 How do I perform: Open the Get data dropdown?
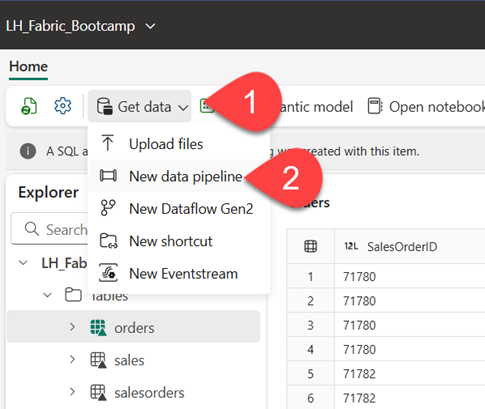click(140, 107)
